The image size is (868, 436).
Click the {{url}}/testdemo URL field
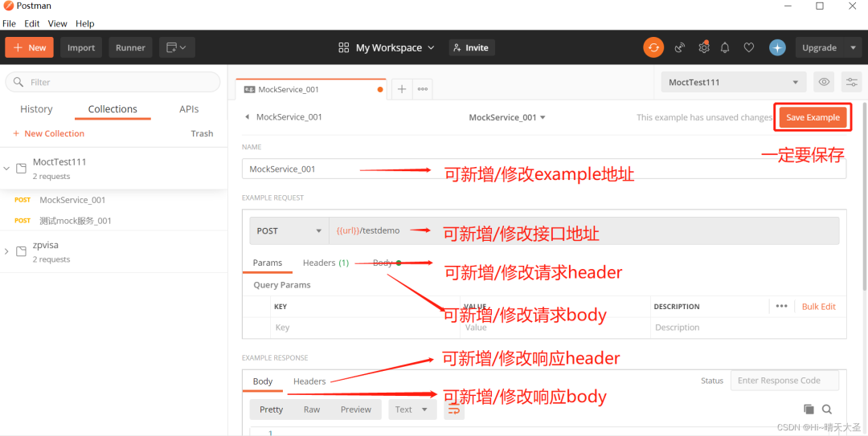click(584, 230)
